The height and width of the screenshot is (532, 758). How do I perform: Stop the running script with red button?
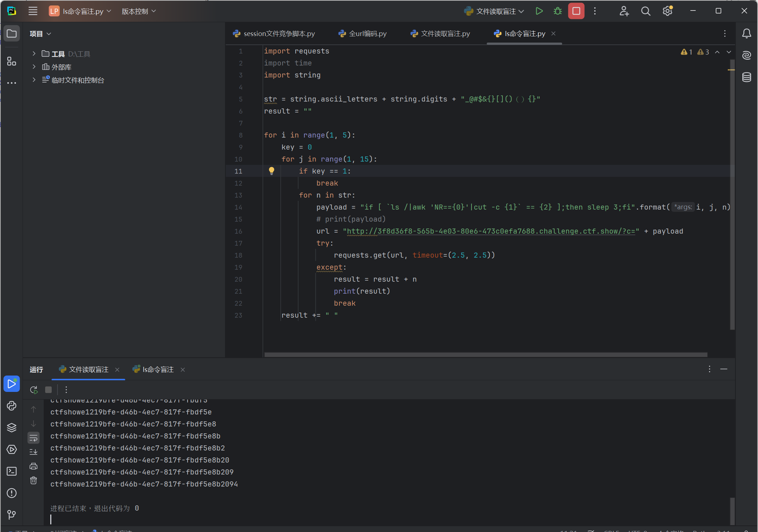tap(576, 11)
